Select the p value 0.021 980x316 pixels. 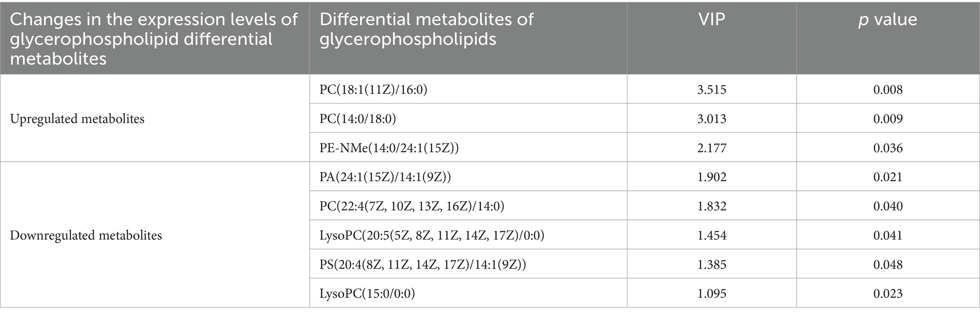pyautogui.click(x=888, y=177)
